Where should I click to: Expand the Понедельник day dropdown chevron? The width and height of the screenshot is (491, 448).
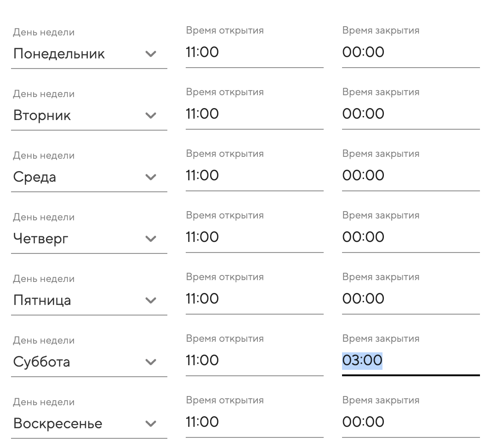(x=151, y=54)
